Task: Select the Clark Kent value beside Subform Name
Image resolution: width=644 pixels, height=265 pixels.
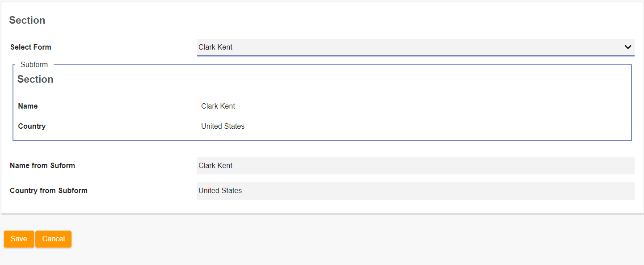Action: pos(218,106)
